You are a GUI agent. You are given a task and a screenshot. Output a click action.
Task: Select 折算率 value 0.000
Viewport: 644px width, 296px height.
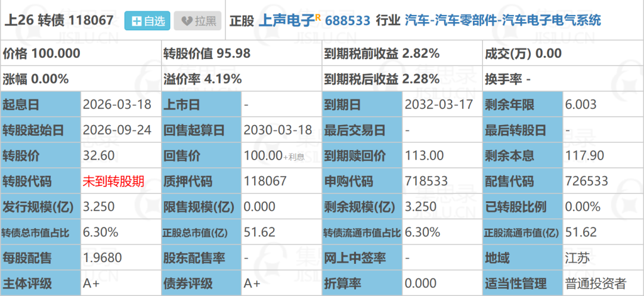tap(421, 283)
